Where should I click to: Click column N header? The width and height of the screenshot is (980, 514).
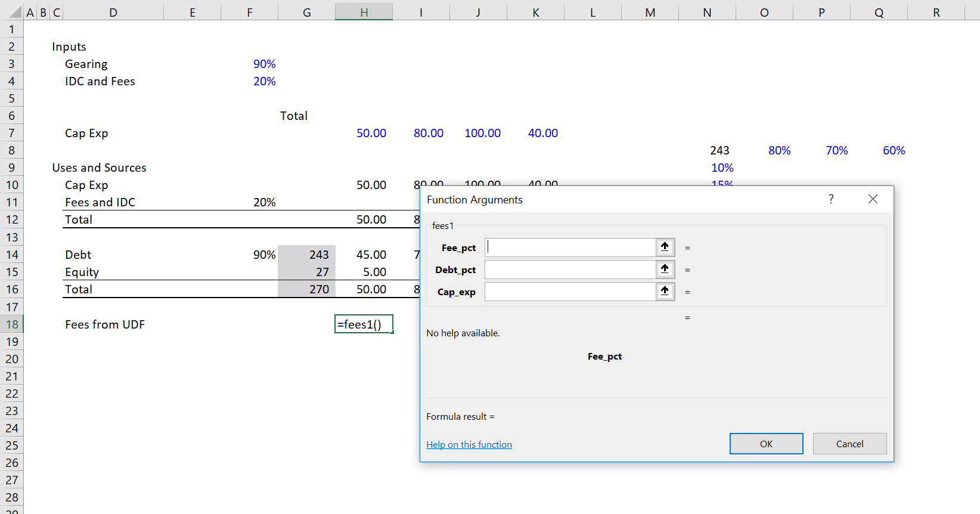707,13
